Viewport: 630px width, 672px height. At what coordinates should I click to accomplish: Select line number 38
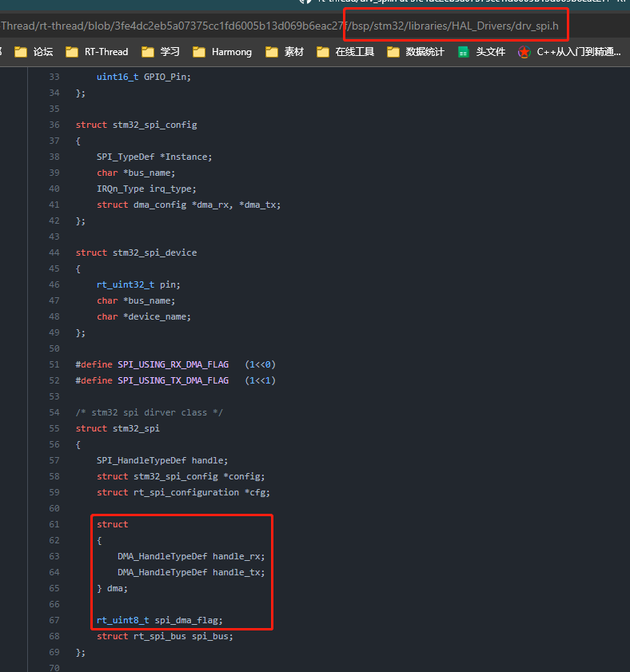pos(54,157)
